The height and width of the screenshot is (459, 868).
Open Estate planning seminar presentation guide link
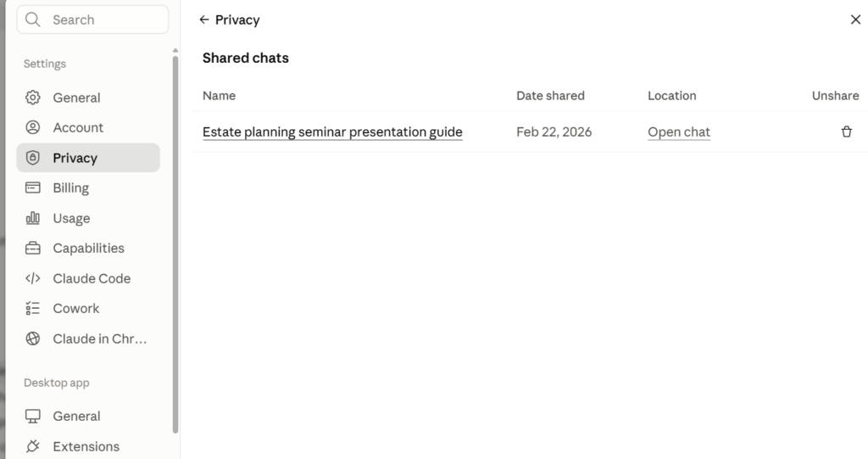332,132
